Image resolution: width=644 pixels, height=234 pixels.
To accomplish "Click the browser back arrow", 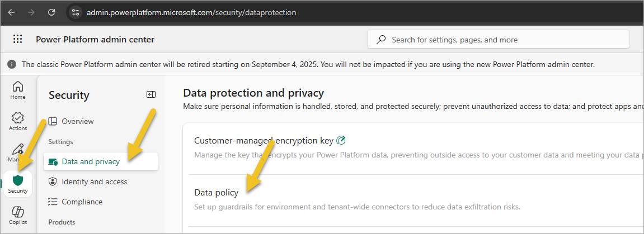I will [11, 12].
